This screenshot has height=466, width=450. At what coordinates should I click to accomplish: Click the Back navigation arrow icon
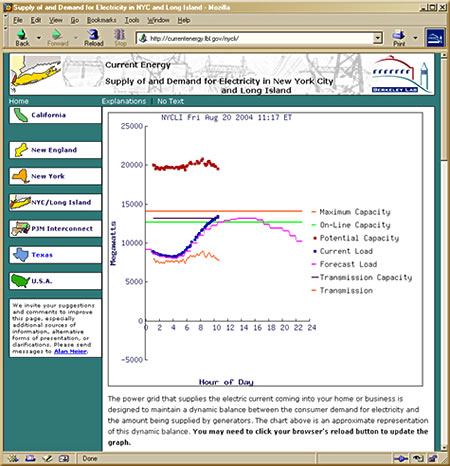22,34
